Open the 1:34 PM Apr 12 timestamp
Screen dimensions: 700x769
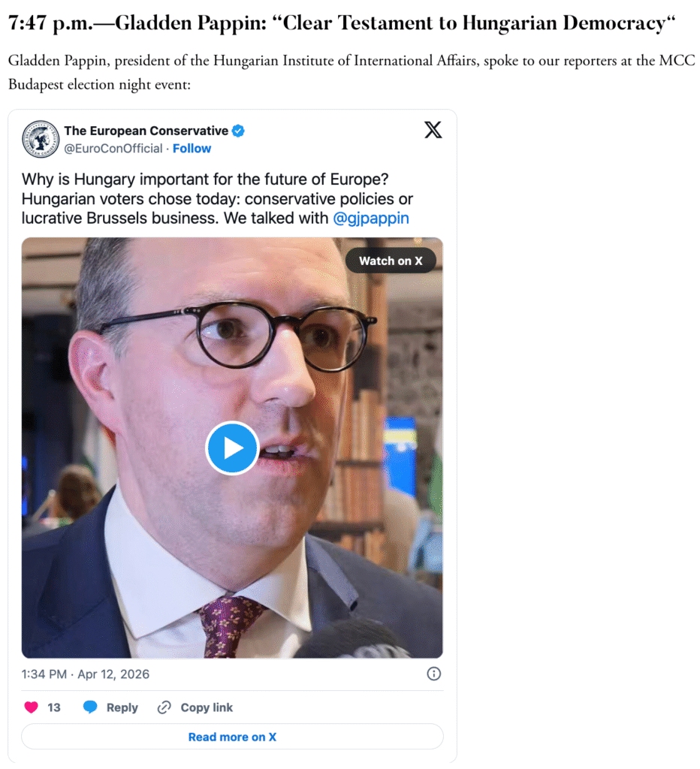point(86,674)
